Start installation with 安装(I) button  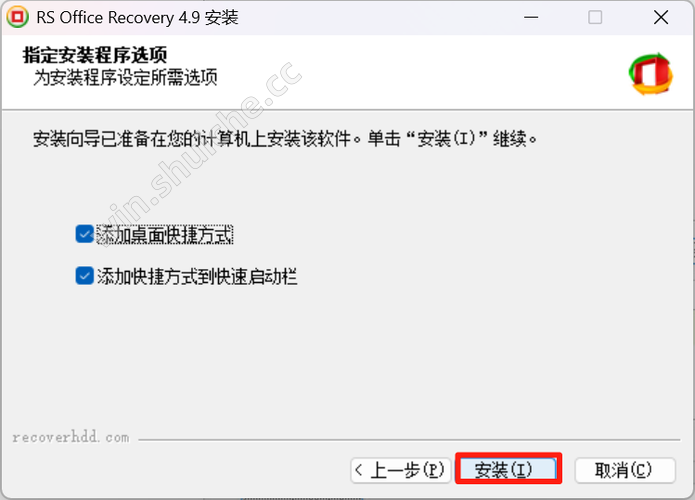508,469
